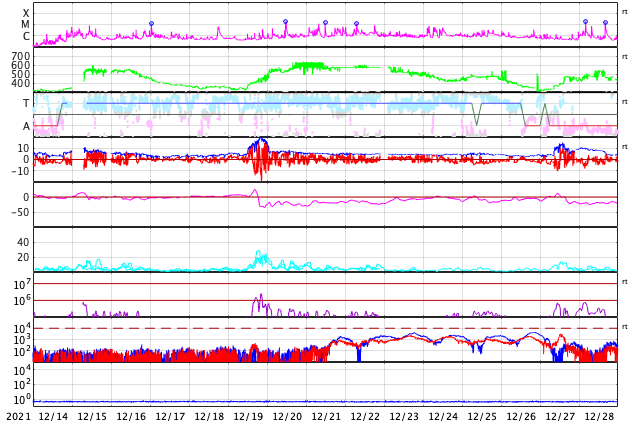Click the flare marker circle on 12/16
Screen dimensions: 634x424
(x=151, y=24)
